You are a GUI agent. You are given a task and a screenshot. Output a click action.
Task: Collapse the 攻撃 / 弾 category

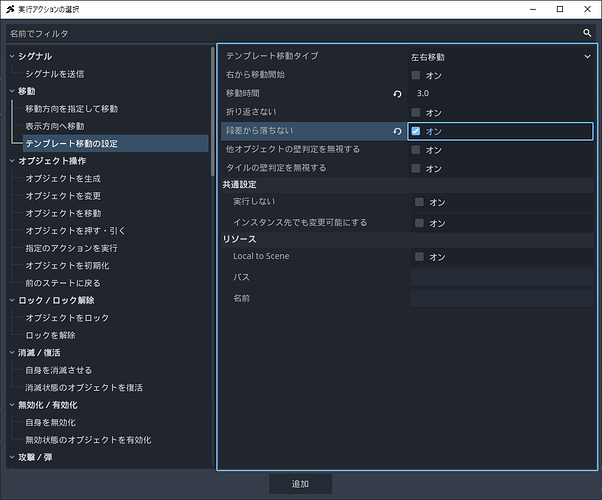click(x=12, y=457)
